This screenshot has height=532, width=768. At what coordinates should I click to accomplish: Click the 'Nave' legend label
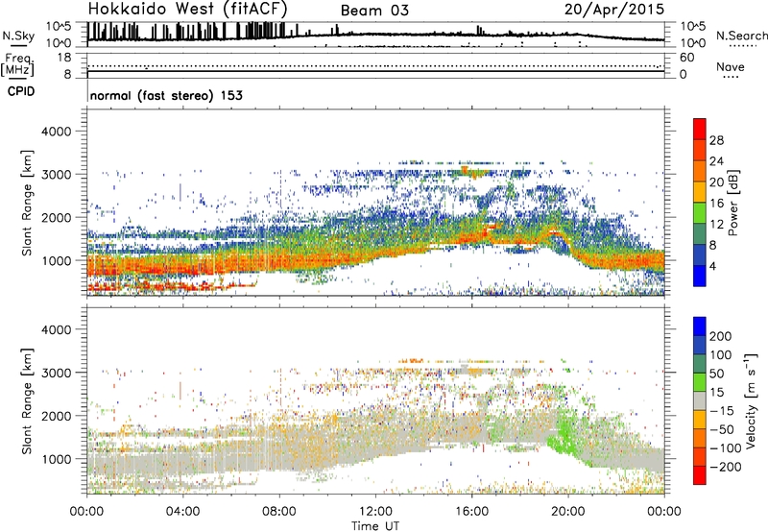(730, 67)
